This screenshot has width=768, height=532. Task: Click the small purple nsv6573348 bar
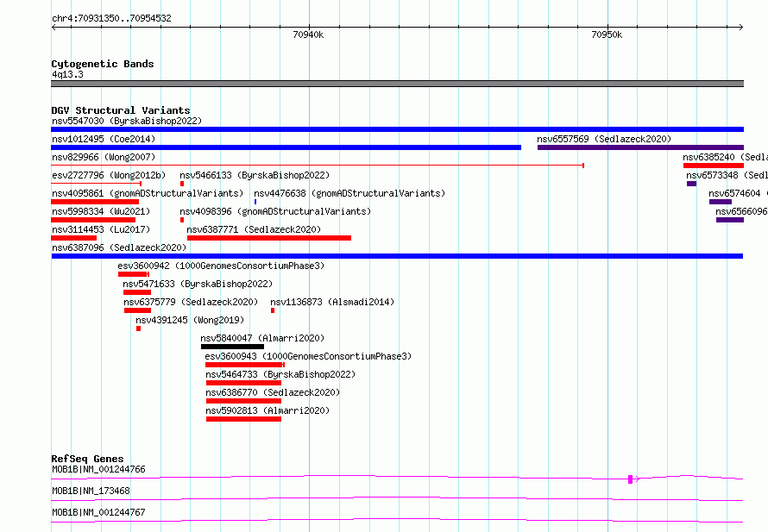point(691,184)
